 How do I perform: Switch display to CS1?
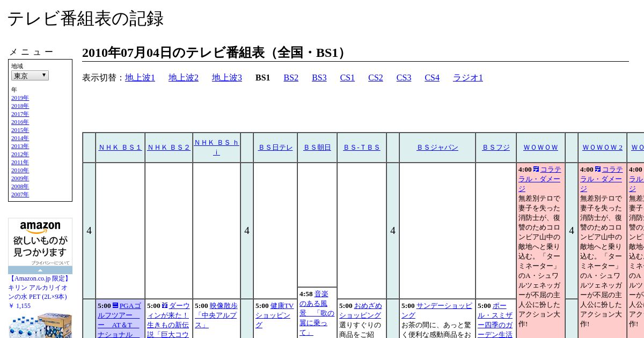click(347, 78)
